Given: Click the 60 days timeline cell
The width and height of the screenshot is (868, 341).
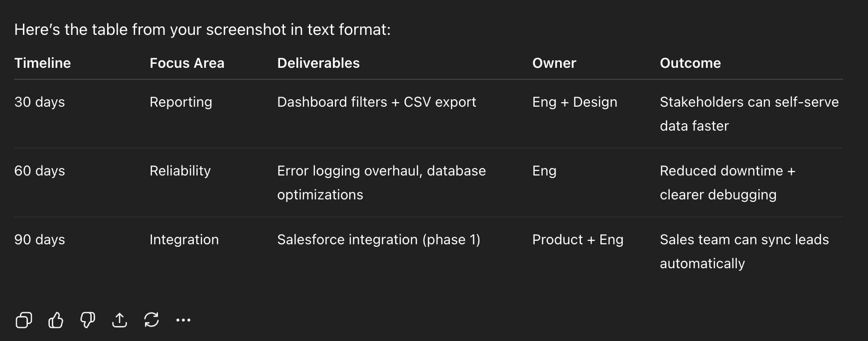Looking at the screenshot, I should [x=39, y=171].
